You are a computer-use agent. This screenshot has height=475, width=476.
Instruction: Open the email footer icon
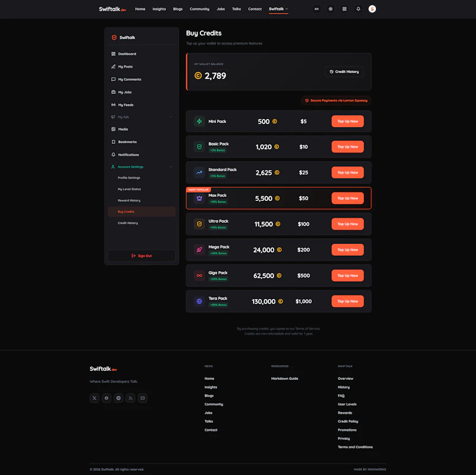[x=142, y=398]
